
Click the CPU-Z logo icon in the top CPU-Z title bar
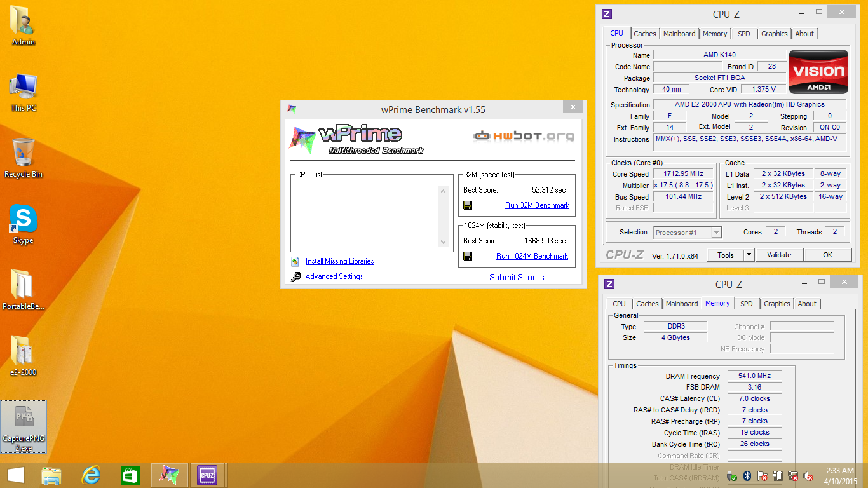coord(607,13)
